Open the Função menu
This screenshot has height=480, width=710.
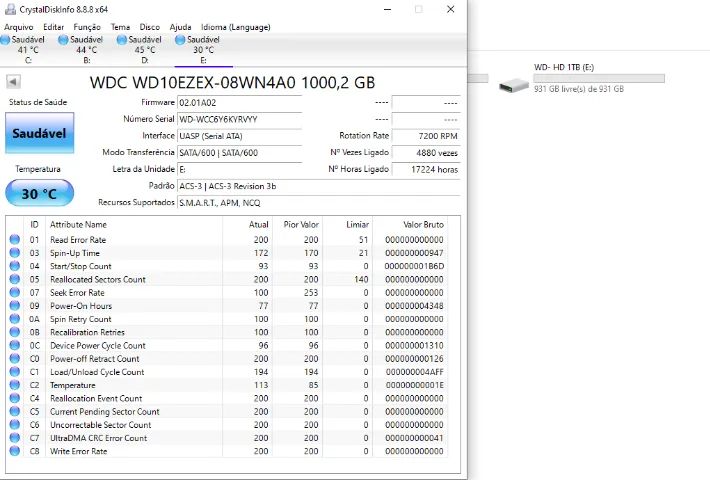pyautogui.click(x=87, y=27)
